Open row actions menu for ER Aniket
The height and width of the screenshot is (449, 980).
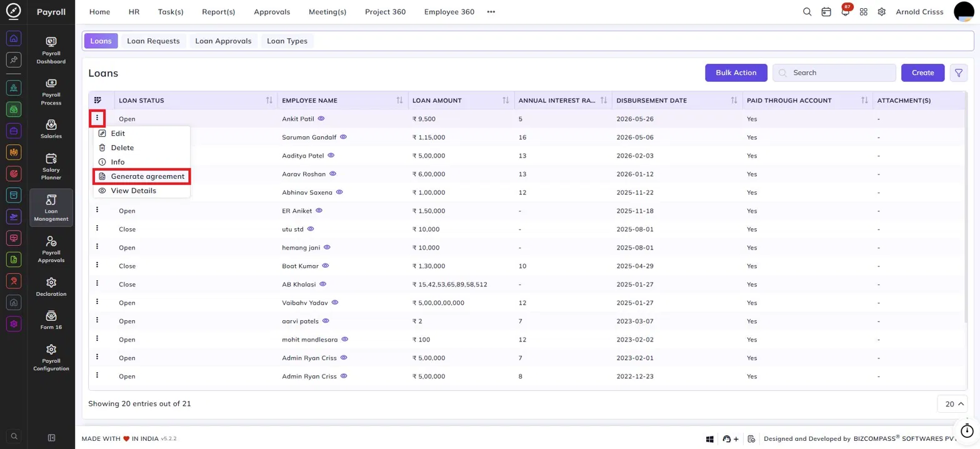[97, 210]
